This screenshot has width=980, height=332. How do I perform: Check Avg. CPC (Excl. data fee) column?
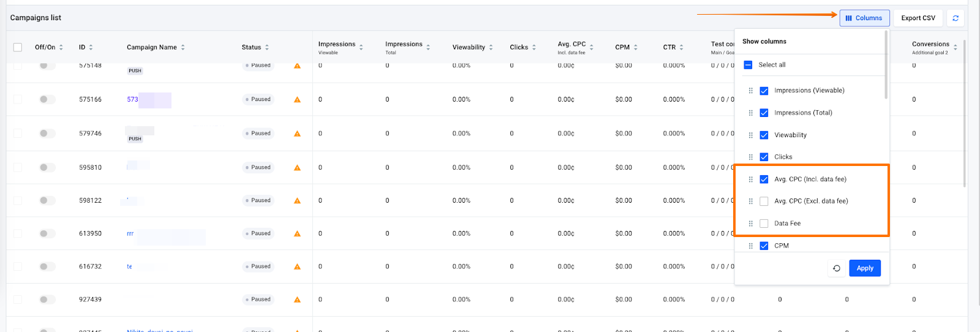coord(764,202)
